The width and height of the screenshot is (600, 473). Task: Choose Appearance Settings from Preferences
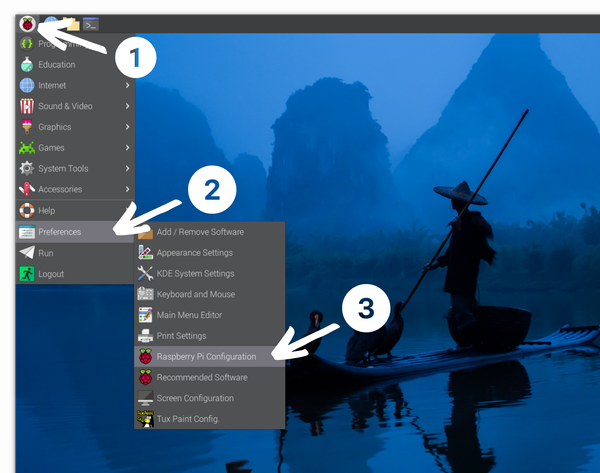194,253
